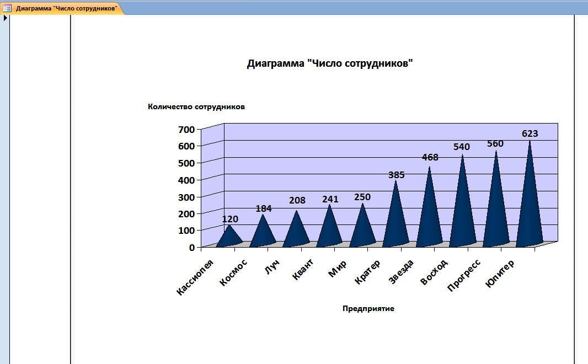
Task: Click the Мир cone in chart
Action: point(362,231)
